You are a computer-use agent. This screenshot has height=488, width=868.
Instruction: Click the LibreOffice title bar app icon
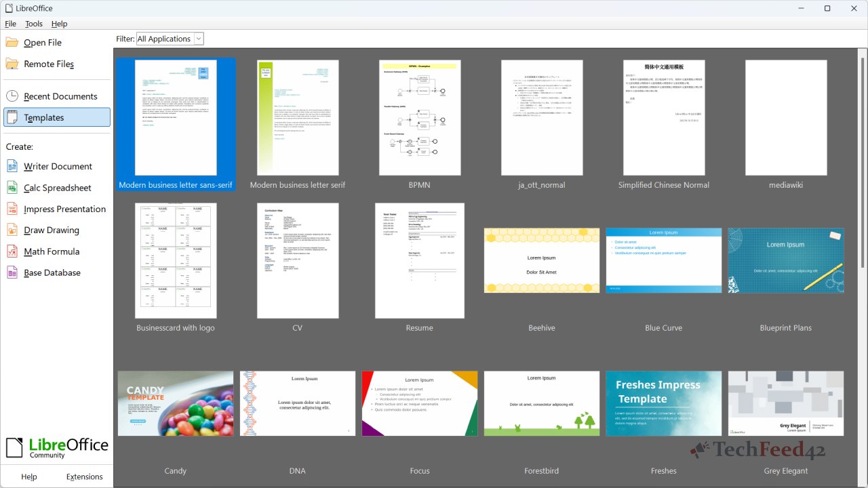(8, 8)
